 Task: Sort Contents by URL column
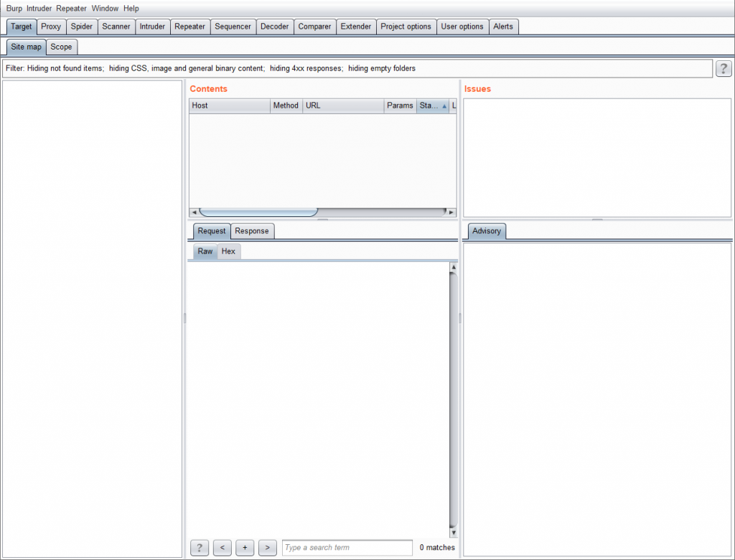tap(343, 106)
